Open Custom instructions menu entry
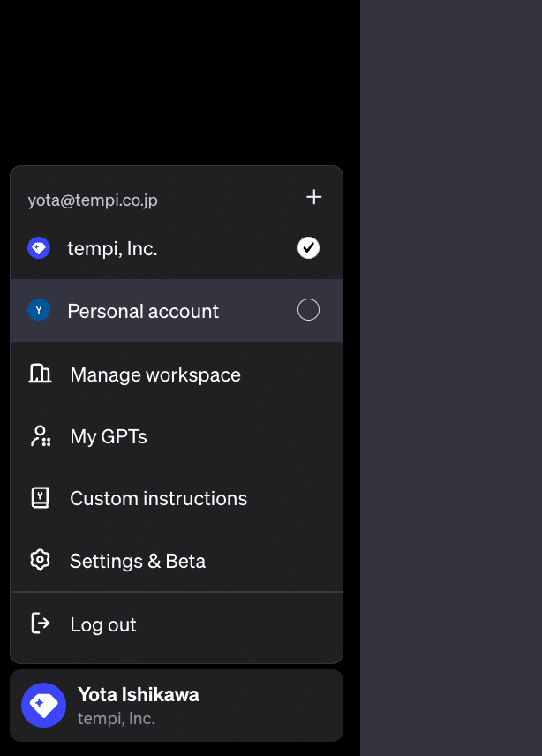Screen dimensions: 542x756 click(159, 498)
